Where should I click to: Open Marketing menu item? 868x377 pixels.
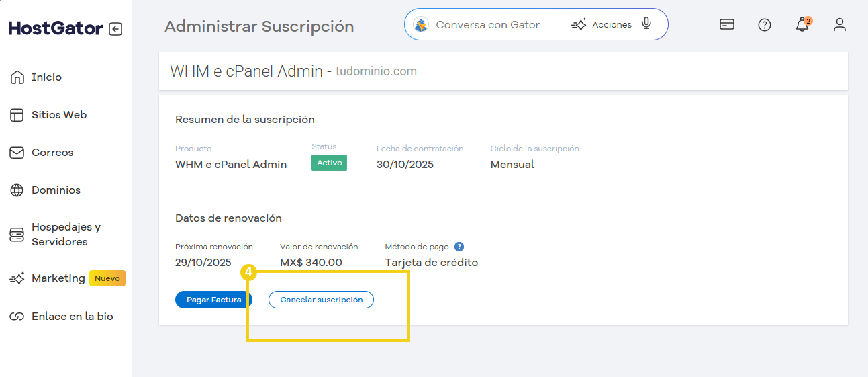tap(58, 278)
